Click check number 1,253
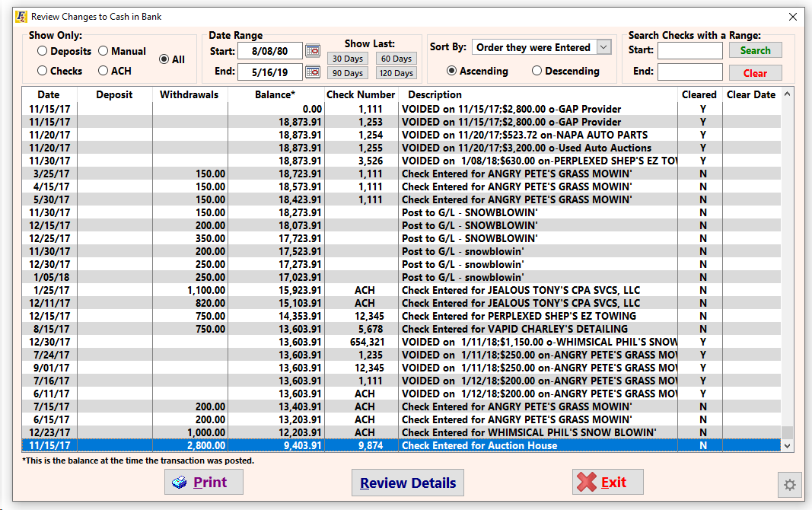Screen dimensions: 812x510 [371, 123]
